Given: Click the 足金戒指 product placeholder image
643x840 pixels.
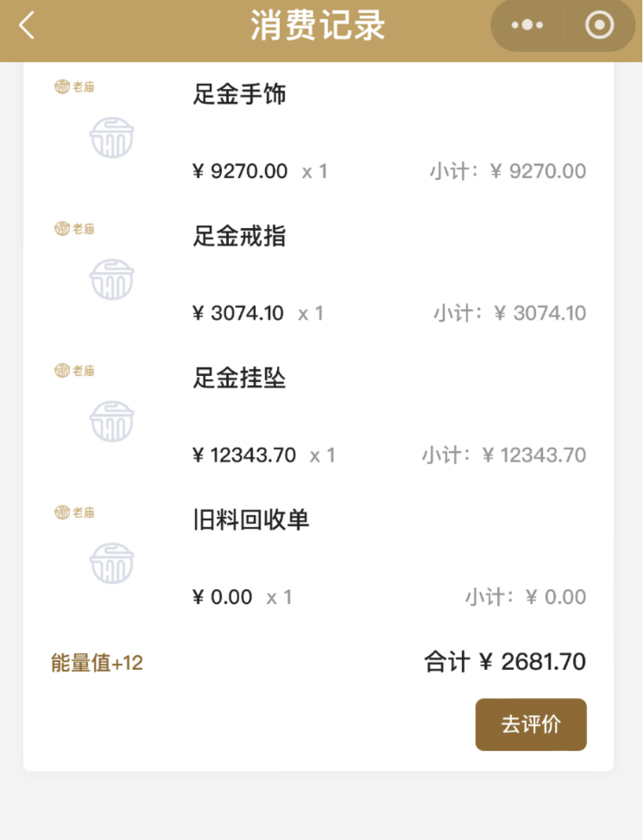Looking at the screenshot, I should 111,279.
